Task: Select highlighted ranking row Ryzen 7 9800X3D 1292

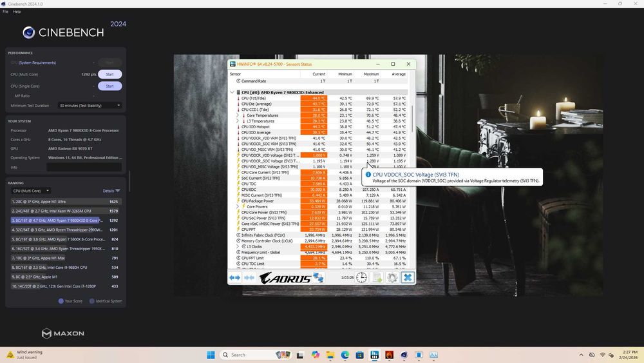Action: 65,221
